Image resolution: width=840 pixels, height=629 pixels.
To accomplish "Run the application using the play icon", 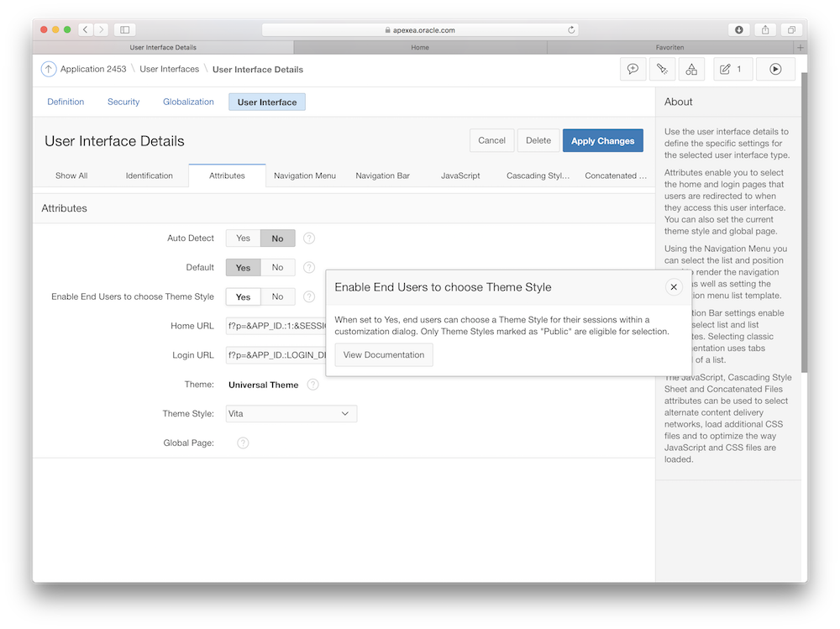I will pyautogui.click(x=775, y=69).
